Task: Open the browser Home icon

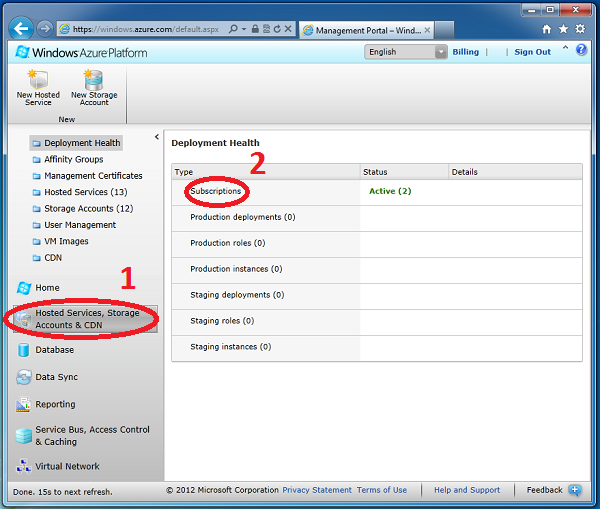Action: point(547,29)
